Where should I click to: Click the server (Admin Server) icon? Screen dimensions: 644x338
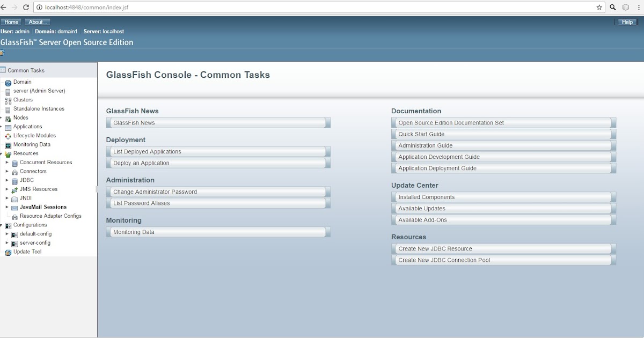tap(9, 91)
